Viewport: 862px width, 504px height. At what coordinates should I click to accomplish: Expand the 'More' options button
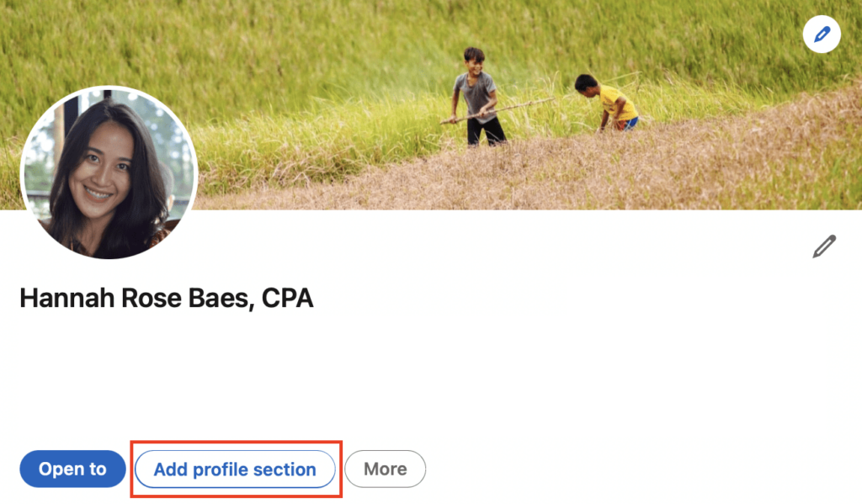[x=386, y=469]
